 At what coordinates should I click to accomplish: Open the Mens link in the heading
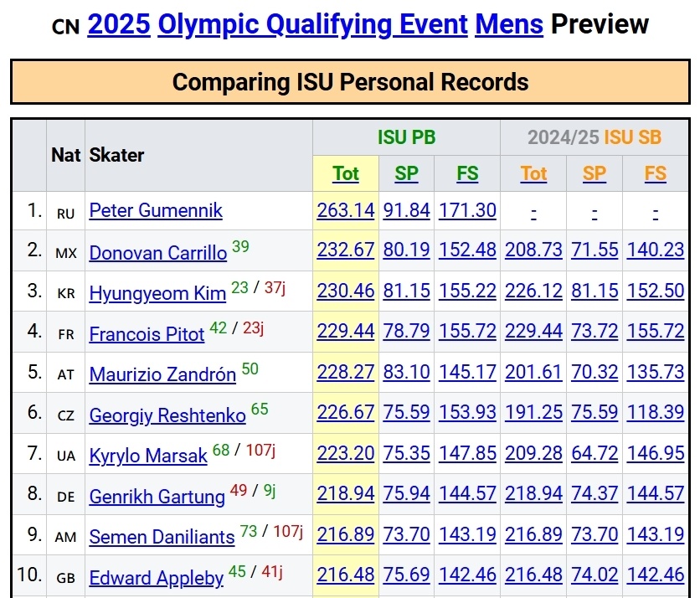click(x=509, y=25)
